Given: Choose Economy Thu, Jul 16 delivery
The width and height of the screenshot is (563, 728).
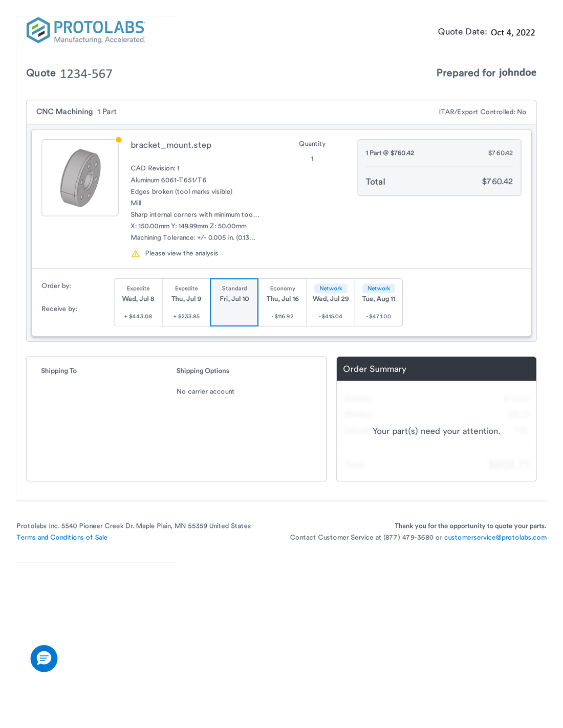Looking at the screenshot, I should click(x=283, y=302).
